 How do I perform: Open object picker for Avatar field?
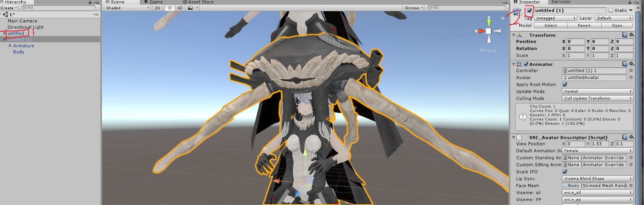pos(631,77)
